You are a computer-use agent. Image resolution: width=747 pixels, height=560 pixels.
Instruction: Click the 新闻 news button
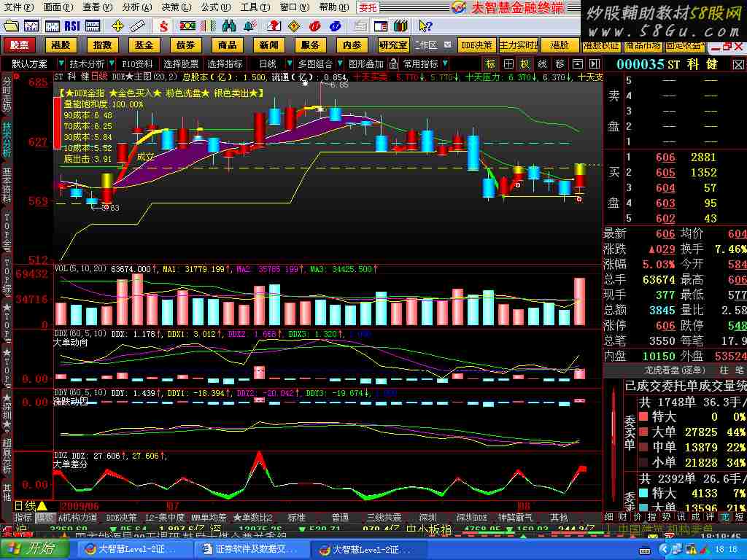coord(268,44)
